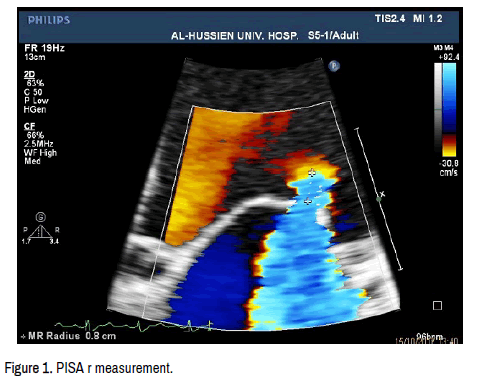Click the circled G orientation icon

(40, 217)
